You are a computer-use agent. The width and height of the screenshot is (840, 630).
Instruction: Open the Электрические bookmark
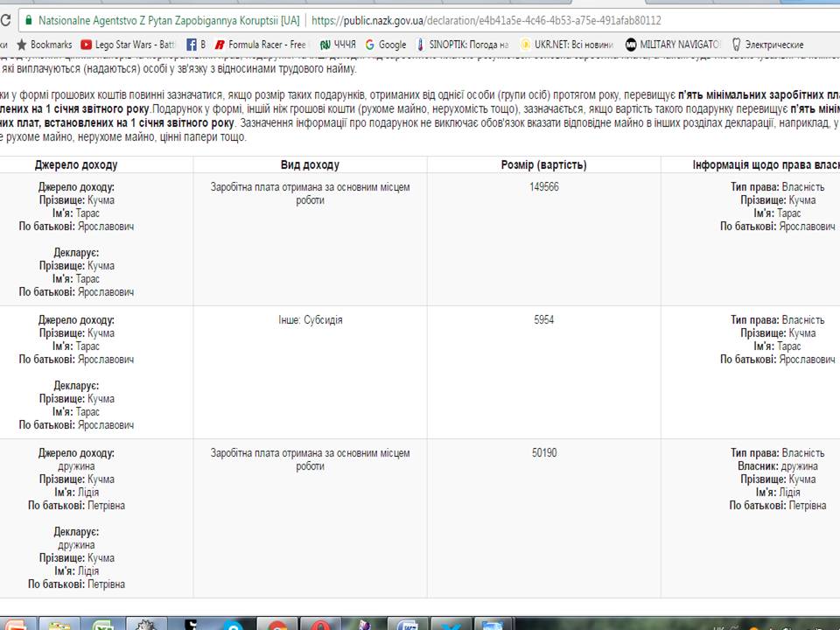coord(767,45)
